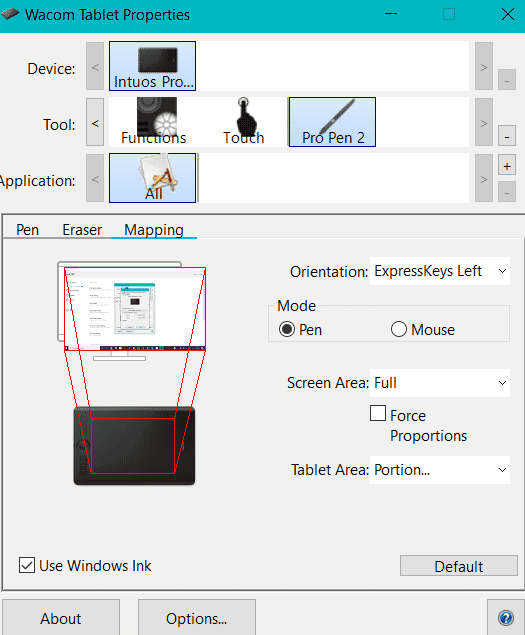
Task: Open the Screen Area dropdown
Action: [440, 383]
